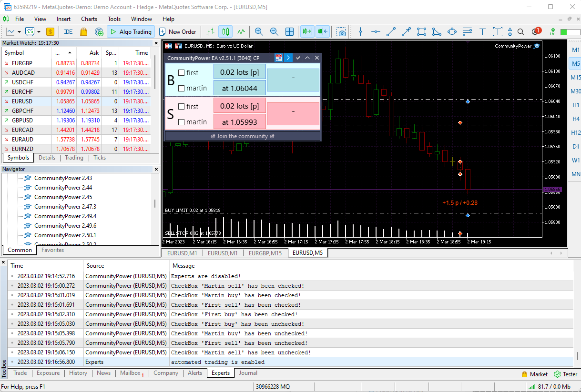Open the IDE (MetaEditor) toolbar button

coord(68,32)
